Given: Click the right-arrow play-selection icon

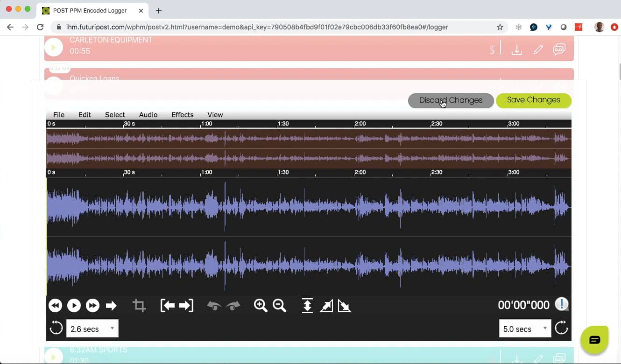Looking at the screenshot, I should (111, 306).
